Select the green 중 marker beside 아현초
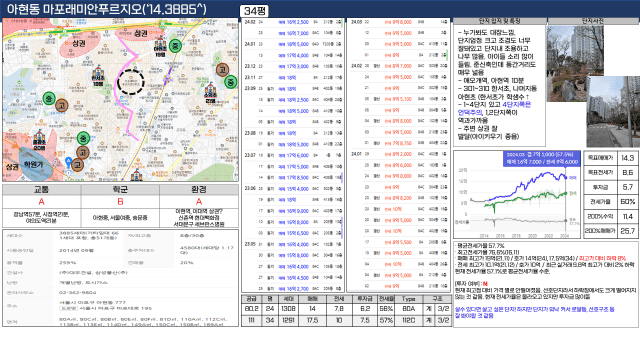Image resolution: width=640 pixels, height=360 pixels. coord(176,46)
